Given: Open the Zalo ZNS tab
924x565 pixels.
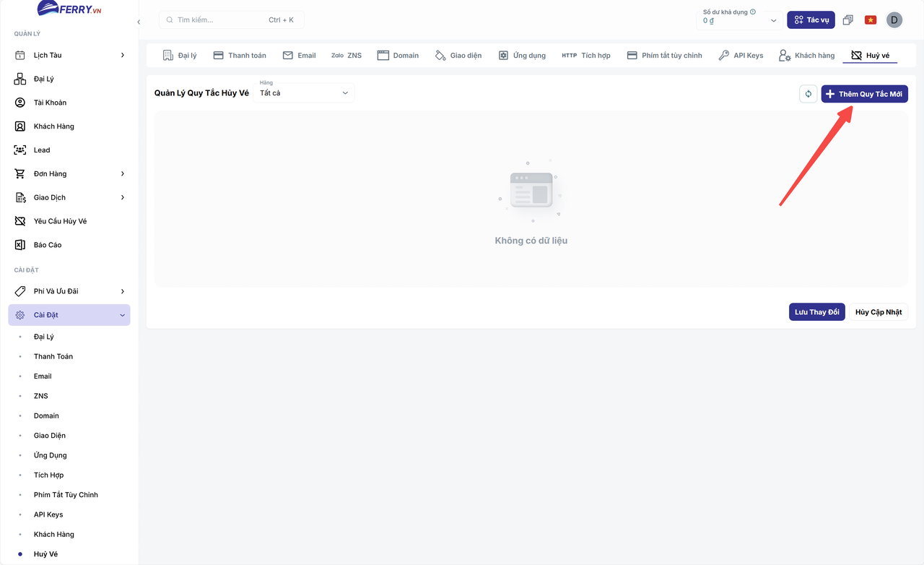Looking at the screenshot, I should coord(346,56).
